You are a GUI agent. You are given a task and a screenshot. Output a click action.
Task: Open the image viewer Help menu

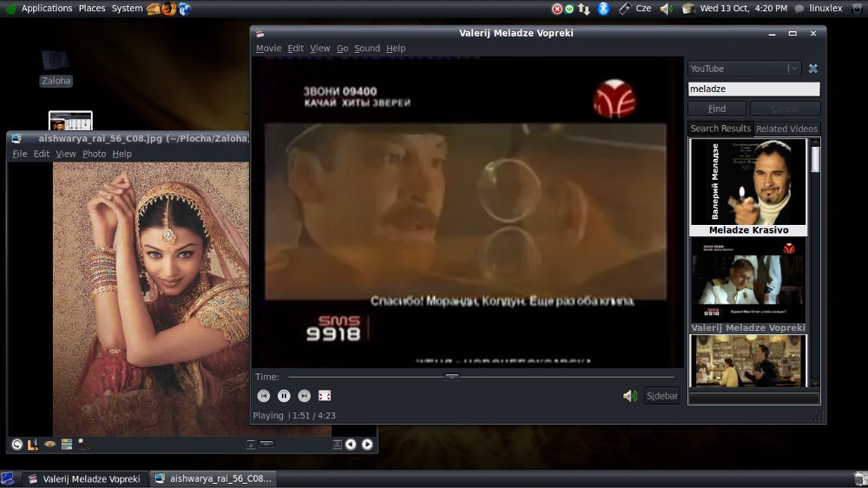click(x=122, y=154)
